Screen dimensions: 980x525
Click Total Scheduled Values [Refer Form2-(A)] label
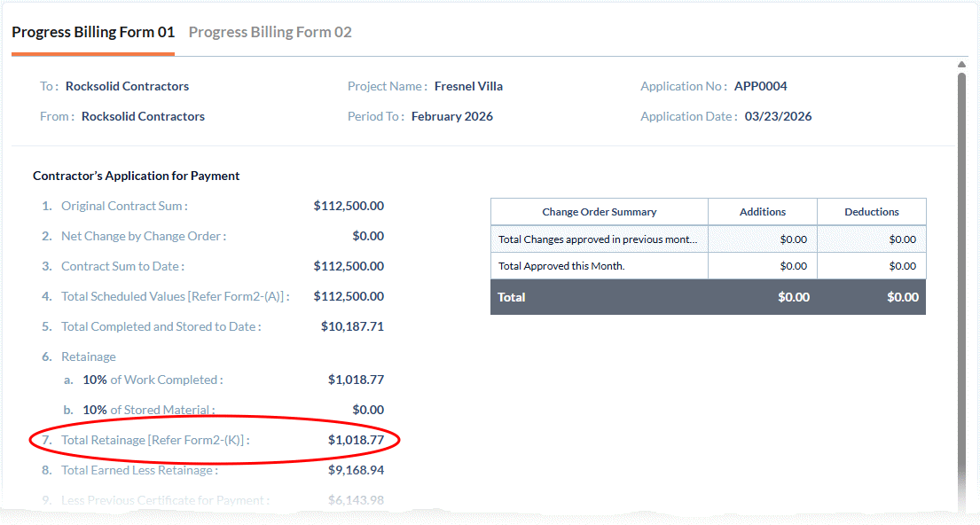click(175, 296)
